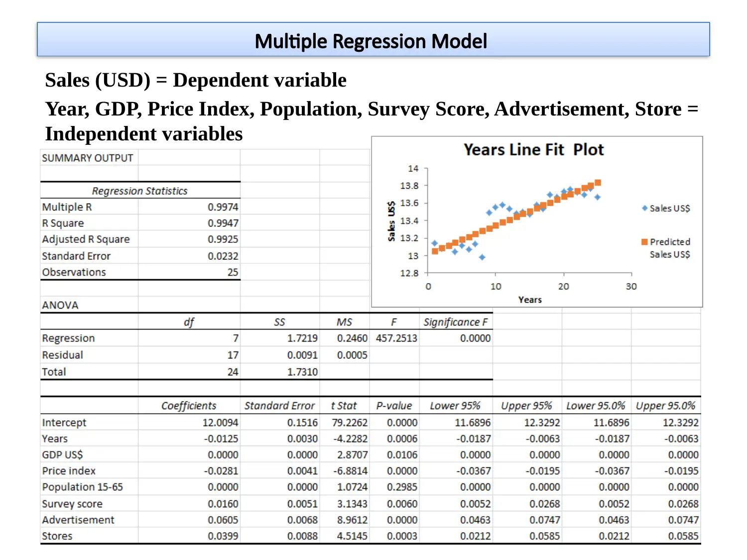Click the df column header
This screenshot has height=560, width=747.
point(189,322)
